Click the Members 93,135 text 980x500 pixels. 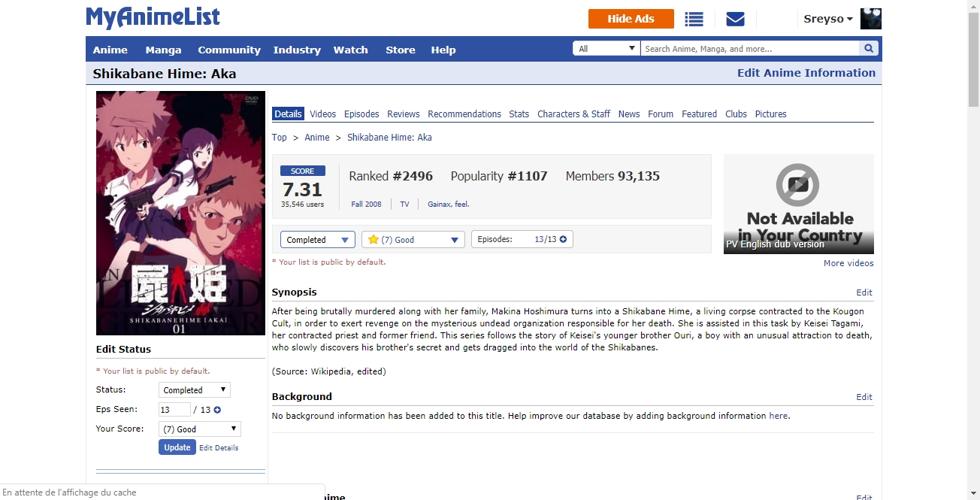tap(612, 176)
